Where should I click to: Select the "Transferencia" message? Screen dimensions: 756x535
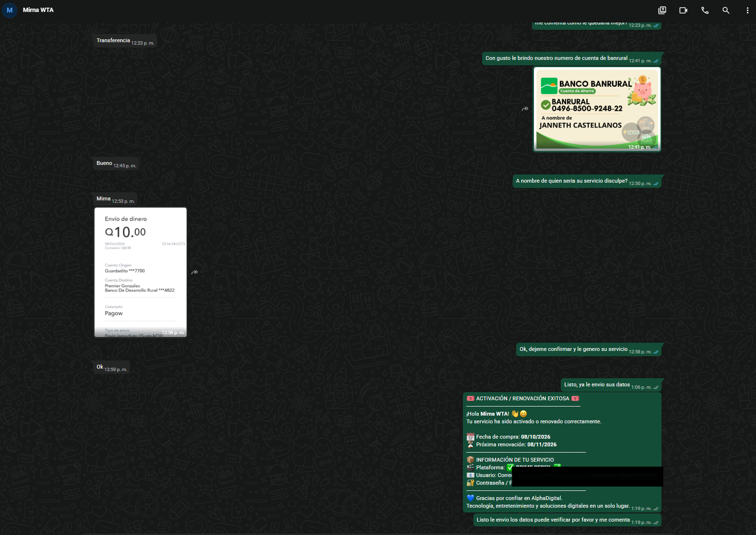(x=125, y=41)
